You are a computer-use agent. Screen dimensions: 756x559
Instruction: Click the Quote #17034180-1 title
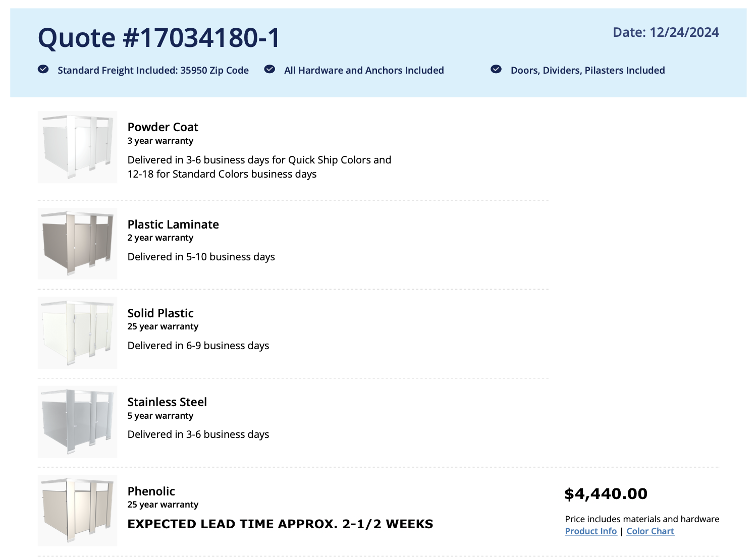coord(159,38)
